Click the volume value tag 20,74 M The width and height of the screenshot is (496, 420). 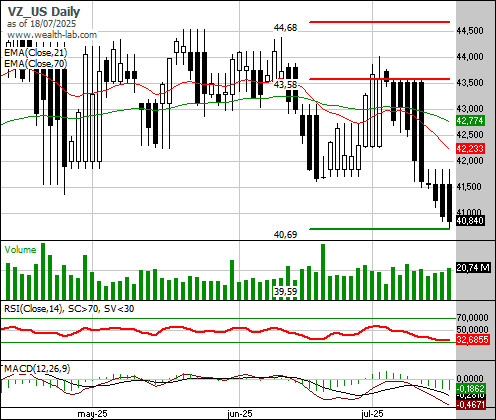pos(473,267)
